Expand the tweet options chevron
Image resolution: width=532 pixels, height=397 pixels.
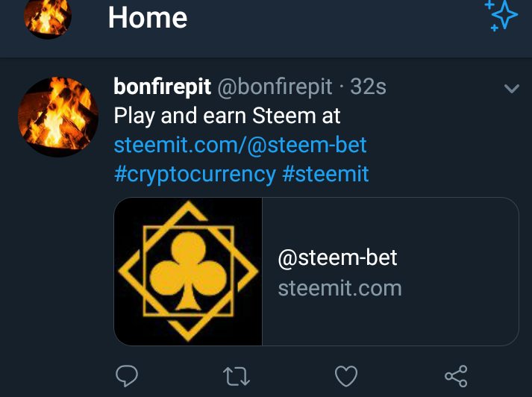coord(512,89)
